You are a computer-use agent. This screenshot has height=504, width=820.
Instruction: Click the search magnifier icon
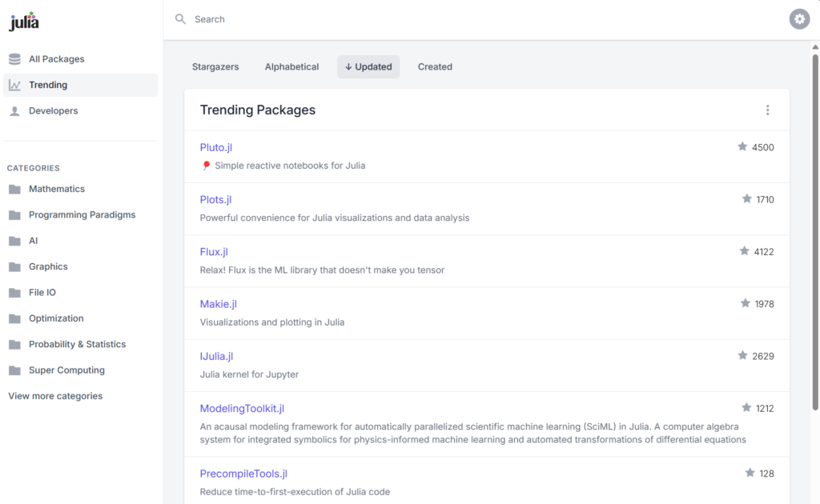[x=180, y=19]
